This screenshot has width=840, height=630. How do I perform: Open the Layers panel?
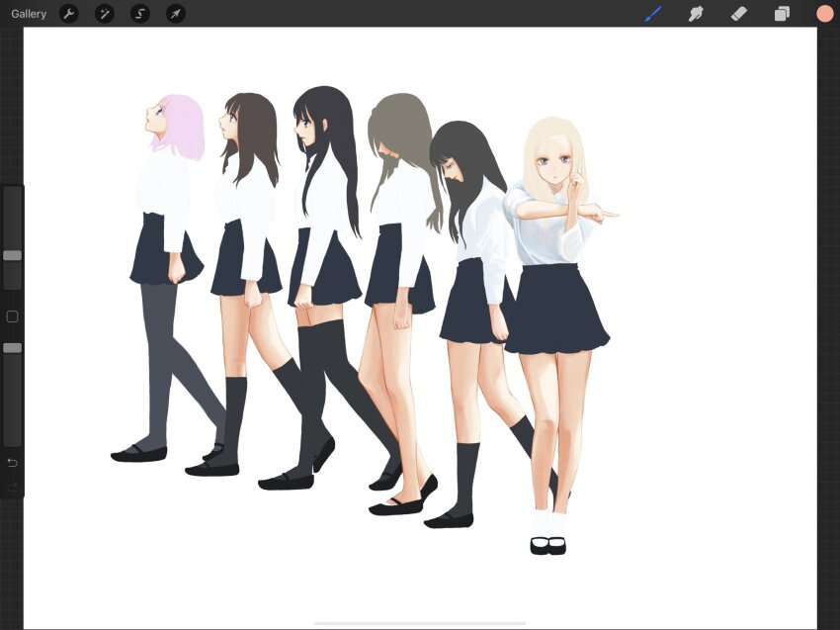coord(781,14)
